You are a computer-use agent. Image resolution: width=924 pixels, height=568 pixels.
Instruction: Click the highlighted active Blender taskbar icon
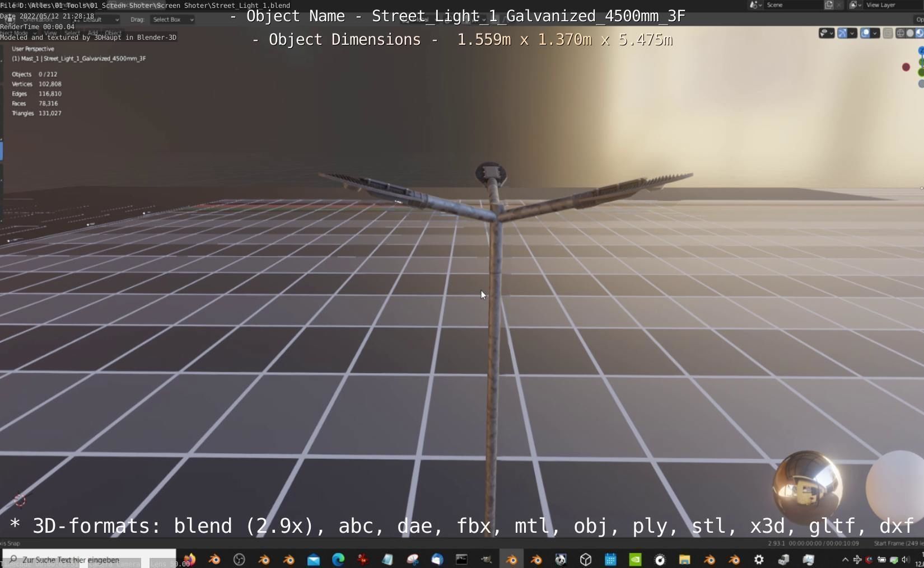tap(511, 559)
